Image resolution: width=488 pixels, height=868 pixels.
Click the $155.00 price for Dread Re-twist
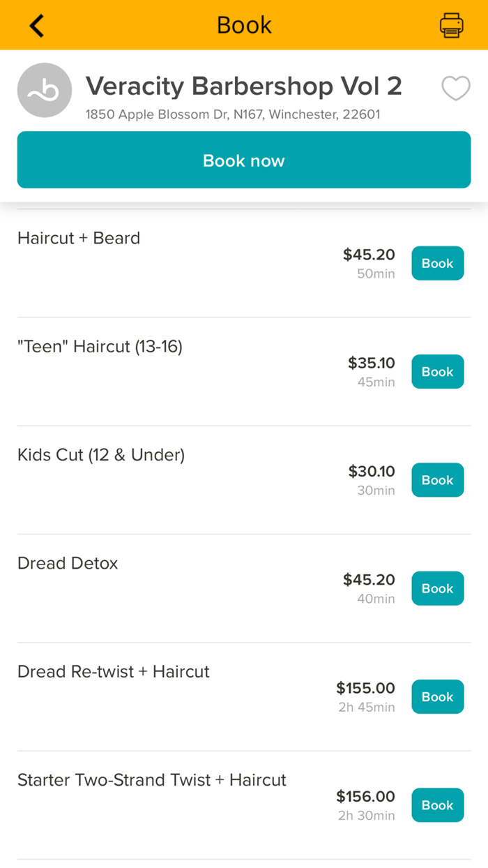(365, 688)
